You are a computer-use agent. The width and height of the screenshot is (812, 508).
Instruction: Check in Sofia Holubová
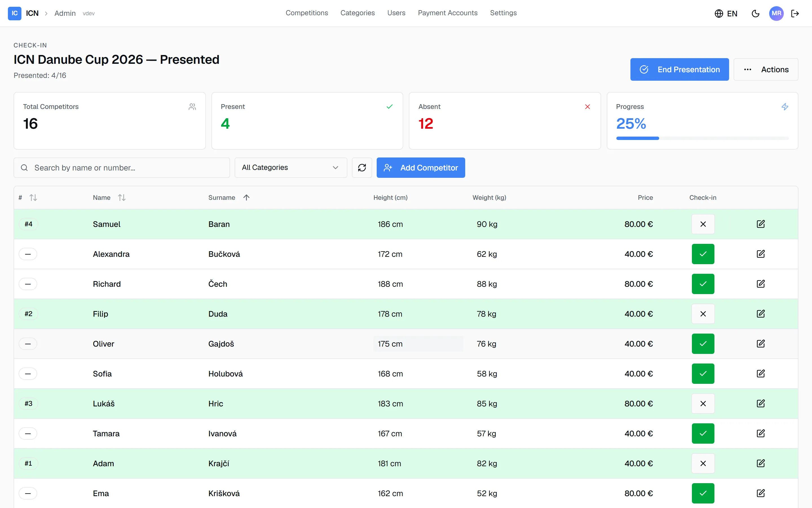[703, 374]
